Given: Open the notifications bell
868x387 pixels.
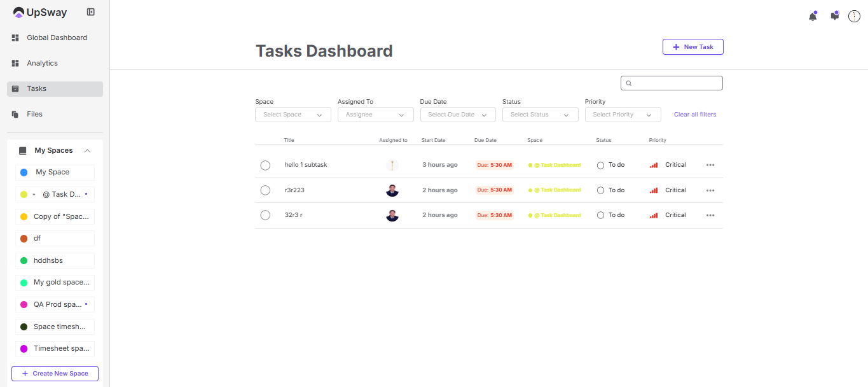Looking at the screenshot, I should (812, 17).
